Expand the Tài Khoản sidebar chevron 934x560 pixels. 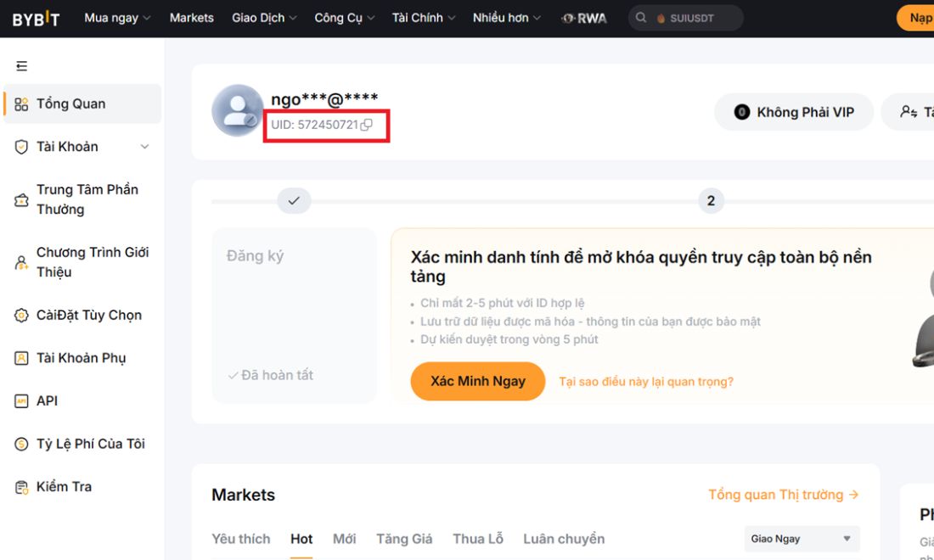(144, 147)
